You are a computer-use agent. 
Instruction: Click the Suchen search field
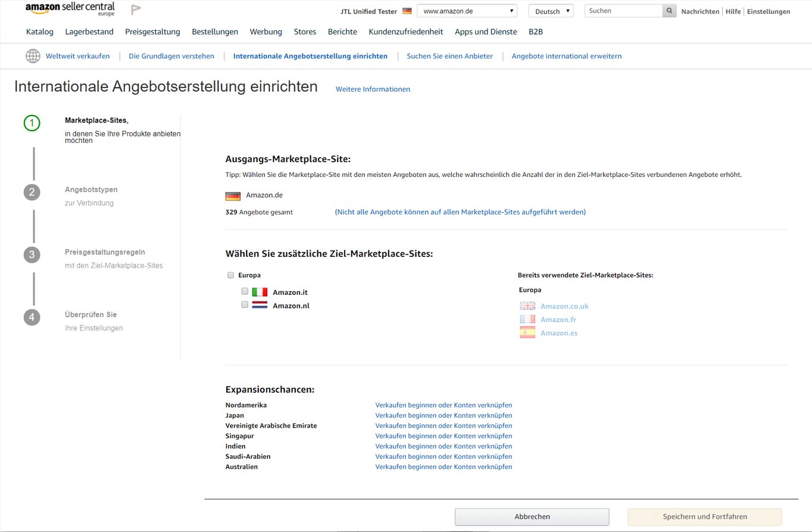[x=624, y=11]
